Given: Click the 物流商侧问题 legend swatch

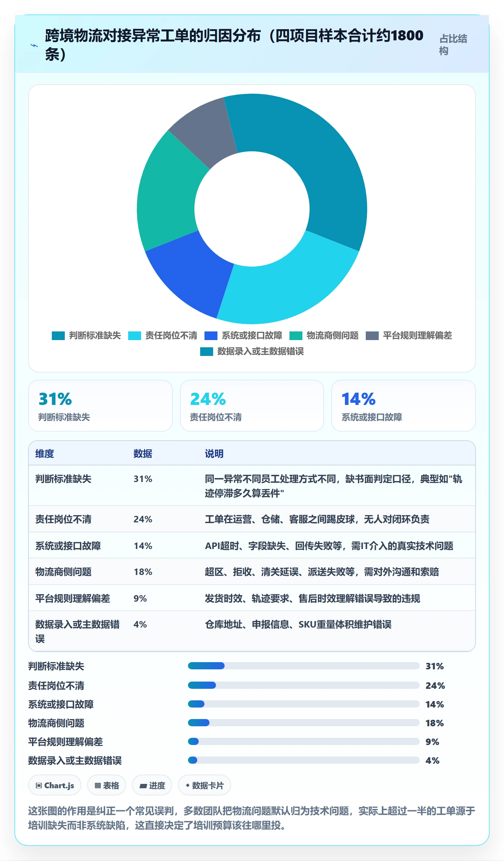Looking at the screenshot, I should pos(296,336).
